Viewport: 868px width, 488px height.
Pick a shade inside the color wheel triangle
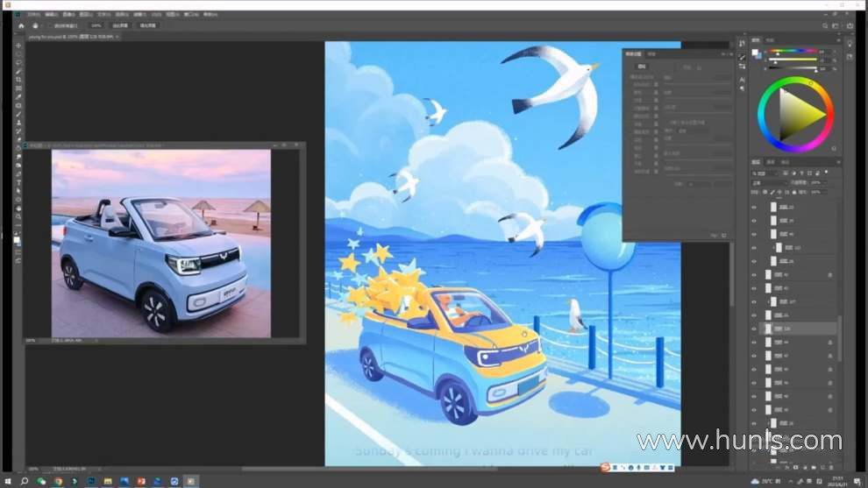coord(797,115)
